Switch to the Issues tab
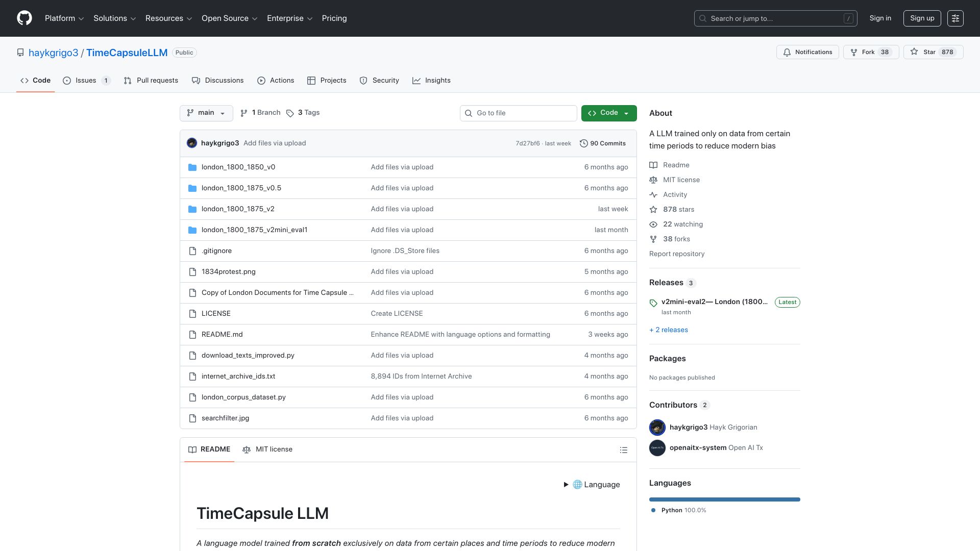Image resolution: width=980 pixels, height=551 pixels. tap(87, 81)
